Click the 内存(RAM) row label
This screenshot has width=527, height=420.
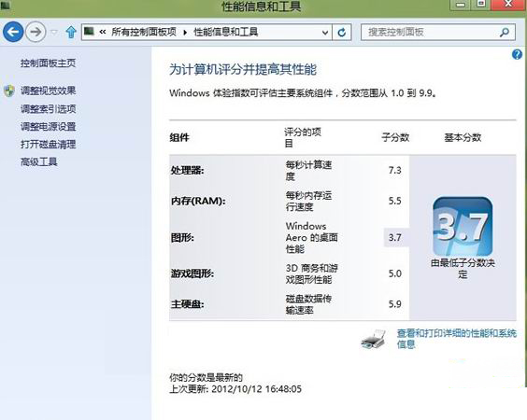198,201
